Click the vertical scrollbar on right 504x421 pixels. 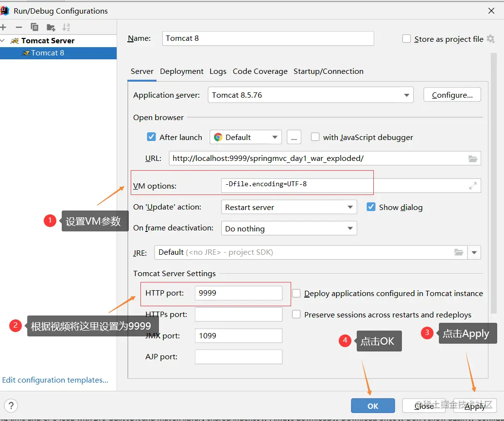pyautogui.click(x=494, y=183)
